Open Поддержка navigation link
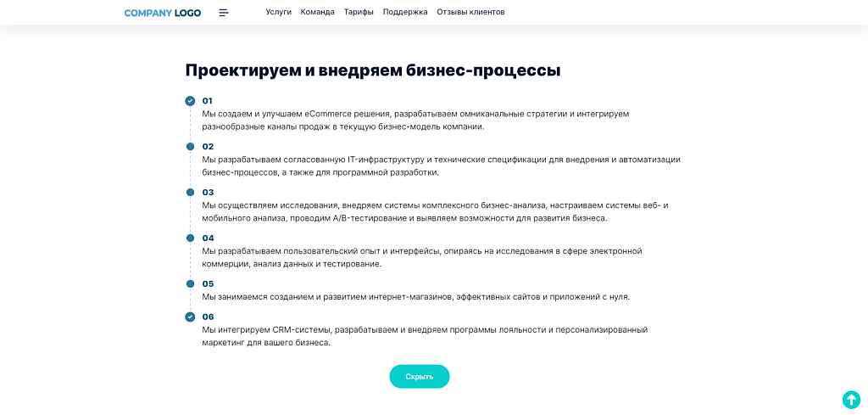 [x=405, y=12]
